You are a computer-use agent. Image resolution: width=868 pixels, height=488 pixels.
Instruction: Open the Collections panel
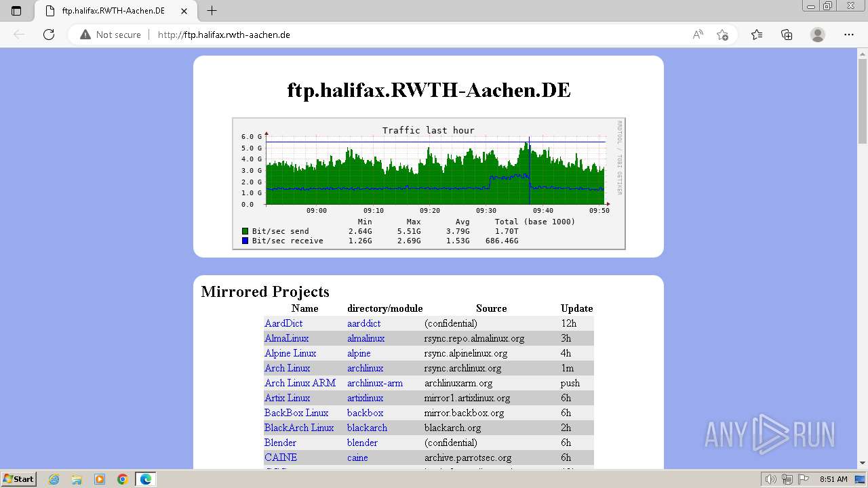pos(787,35)
